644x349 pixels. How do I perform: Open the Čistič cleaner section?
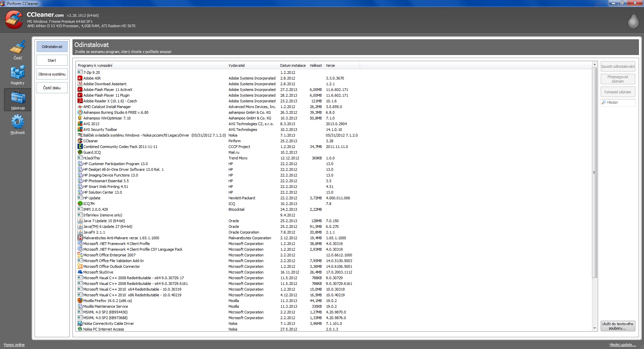click(x=17, y=50)
